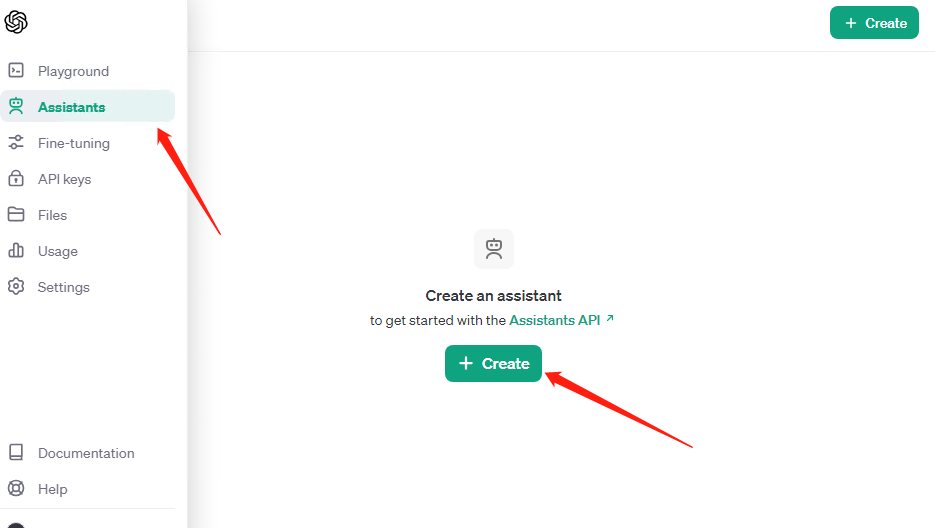Click the Help lifebuoy icon
935x528 pixels.
click(x=16, y=488)
